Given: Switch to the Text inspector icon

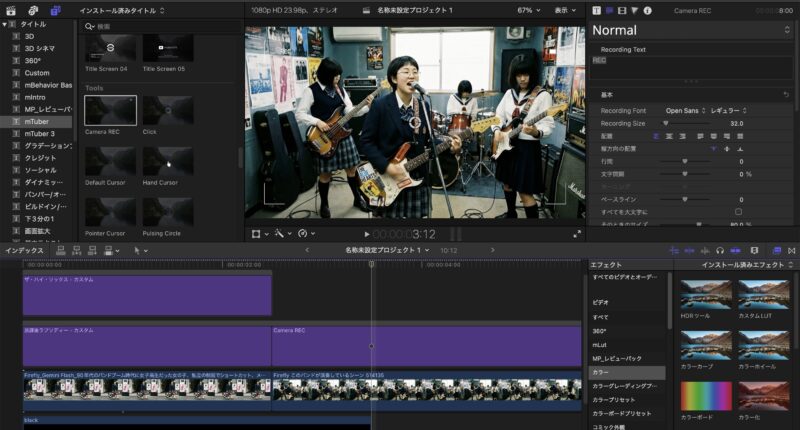Looking at the screenshot, I should pyautogui.click(x=609, y=10).
